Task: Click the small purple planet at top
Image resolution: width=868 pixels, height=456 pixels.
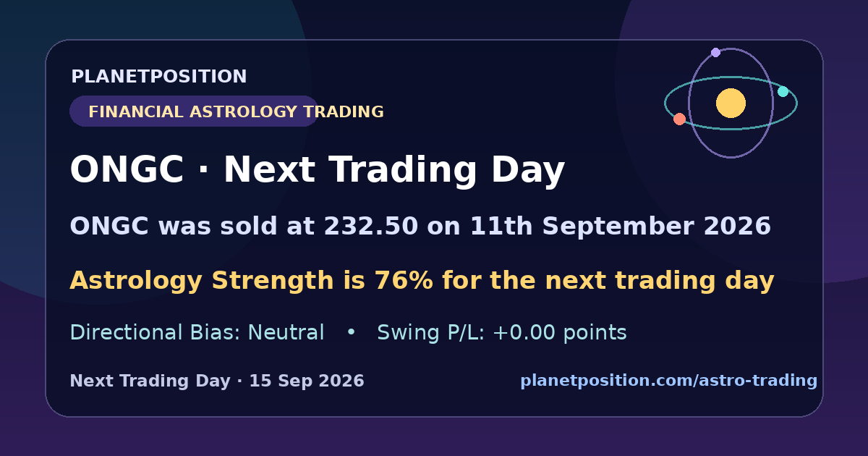Action: pyautogui.click(x=715, y=52)
